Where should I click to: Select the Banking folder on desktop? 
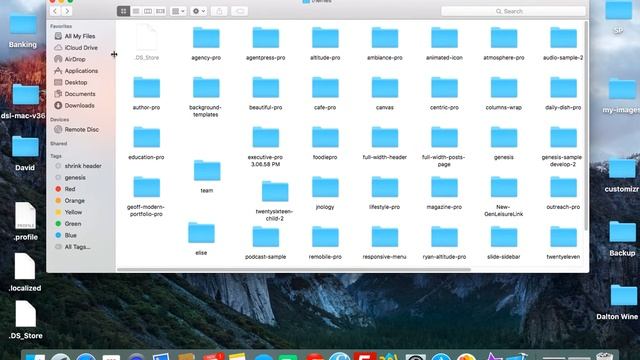[x=23, y=31]
